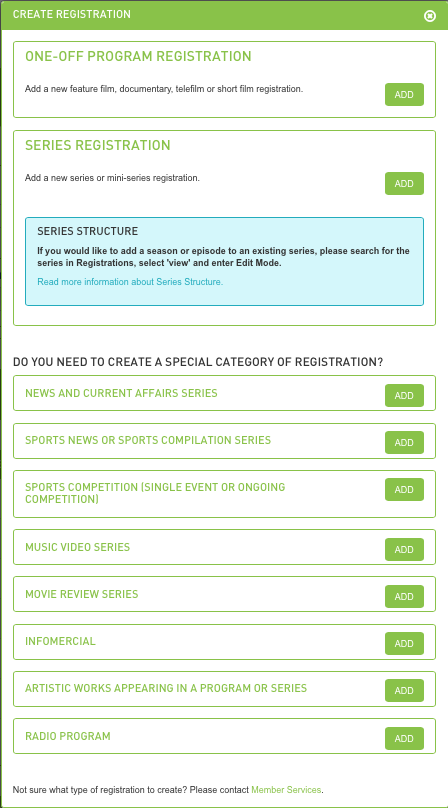Contact Member Services via link

[286, 789]
